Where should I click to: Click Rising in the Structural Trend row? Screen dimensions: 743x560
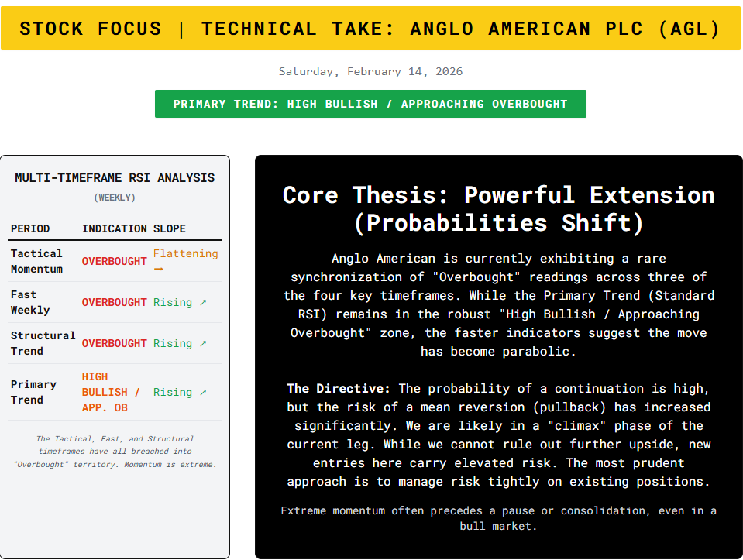[173, 343]
